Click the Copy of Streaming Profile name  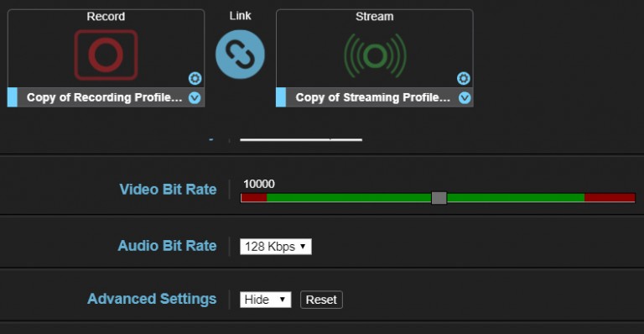[x=373, y=97]
